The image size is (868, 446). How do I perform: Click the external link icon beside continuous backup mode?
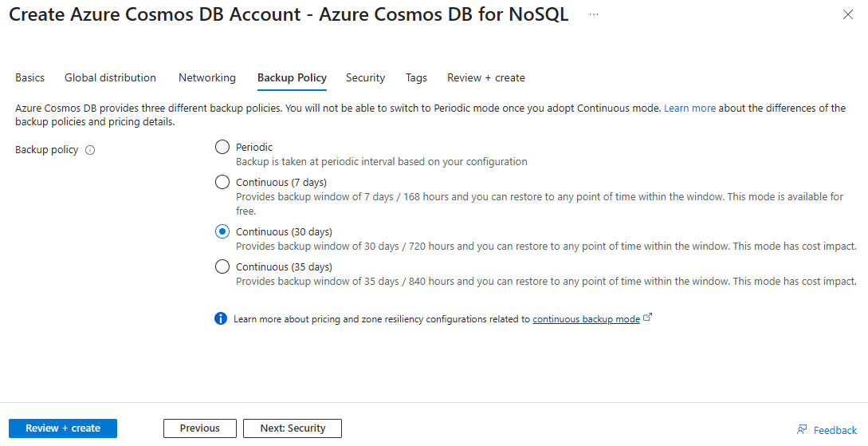click(x=648, y=318)
